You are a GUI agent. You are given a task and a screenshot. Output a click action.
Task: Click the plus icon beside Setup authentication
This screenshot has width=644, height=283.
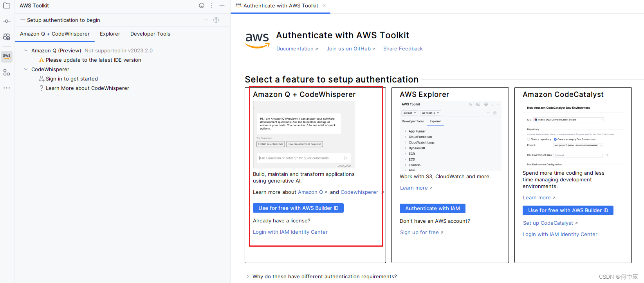point(23,20)
